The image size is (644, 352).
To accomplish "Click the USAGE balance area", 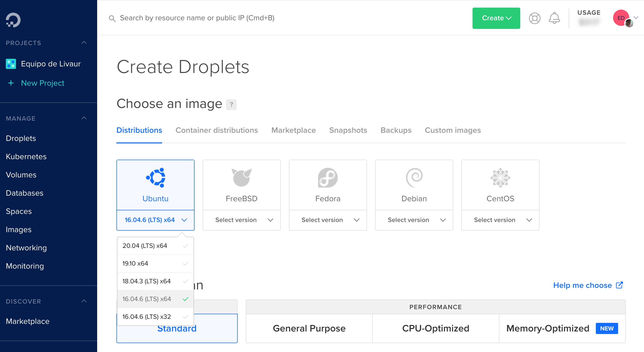I will (589, 18).
